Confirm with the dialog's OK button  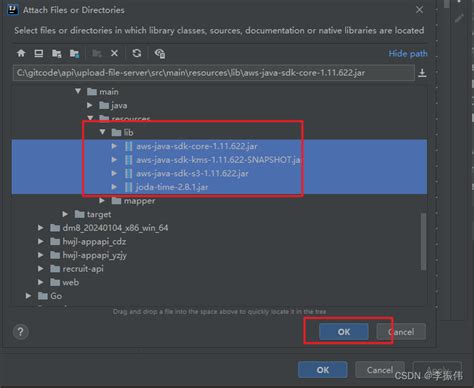click(344, 332)
